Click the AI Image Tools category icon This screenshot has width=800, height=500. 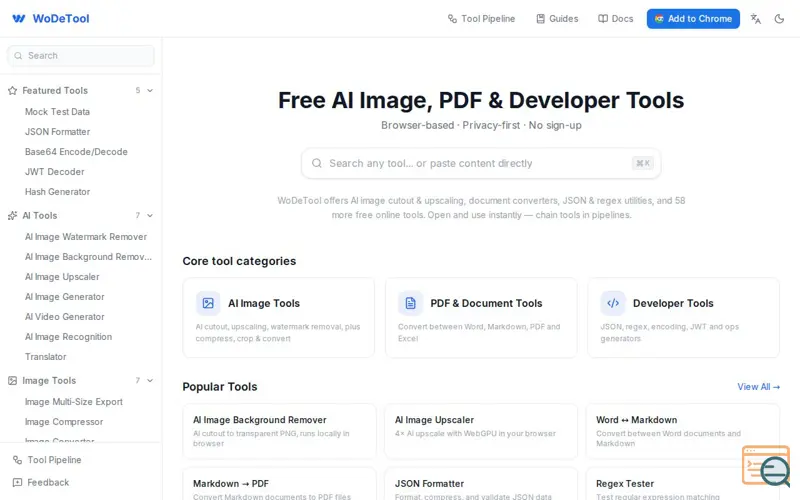208,303
